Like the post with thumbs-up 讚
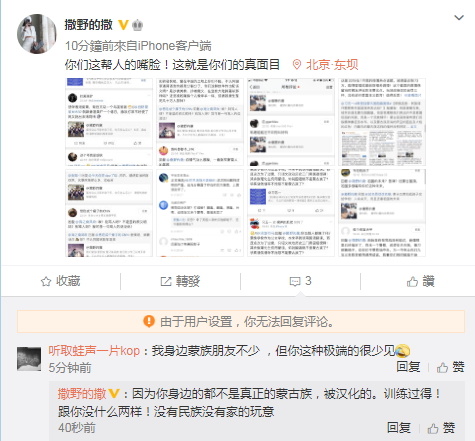The width and height of the screenshot is (475, 441). pyautogui.click(x=421, y=281)
